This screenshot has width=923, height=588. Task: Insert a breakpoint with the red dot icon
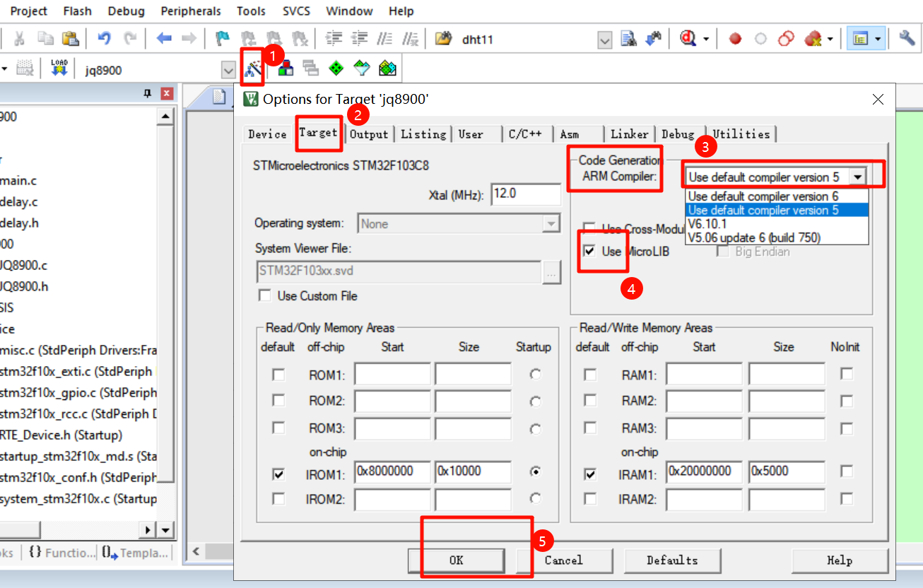coord(735,39)
